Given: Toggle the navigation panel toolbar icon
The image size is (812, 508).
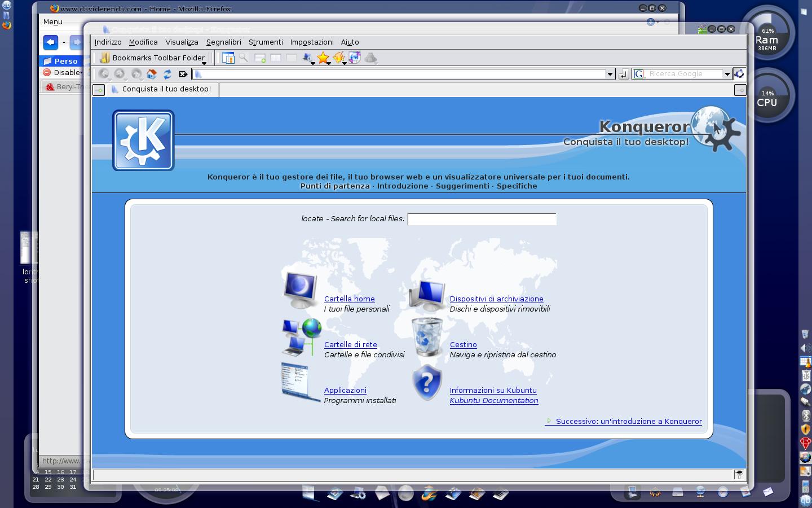Looking at the screenshot, I should 228,58.
